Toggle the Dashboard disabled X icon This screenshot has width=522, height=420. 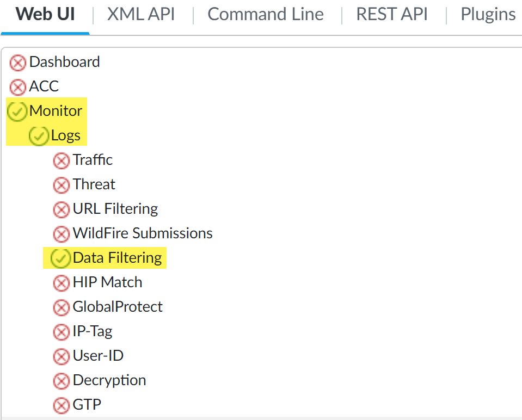(x=18, y=63)
